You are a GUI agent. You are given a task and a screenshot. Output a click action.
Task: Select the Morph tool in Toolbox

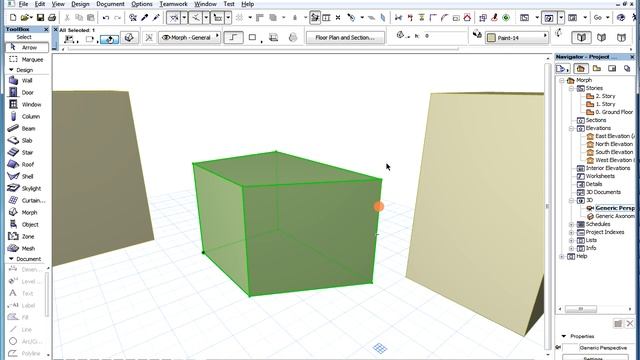coord(27,212)
